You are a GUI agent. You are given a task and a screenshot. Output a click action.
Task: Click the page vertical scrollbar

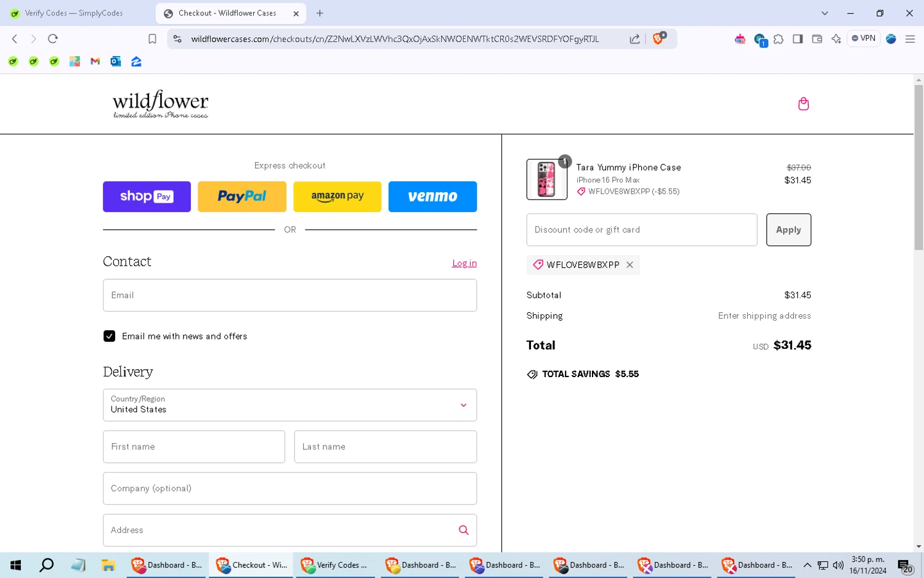pos(918,166)
